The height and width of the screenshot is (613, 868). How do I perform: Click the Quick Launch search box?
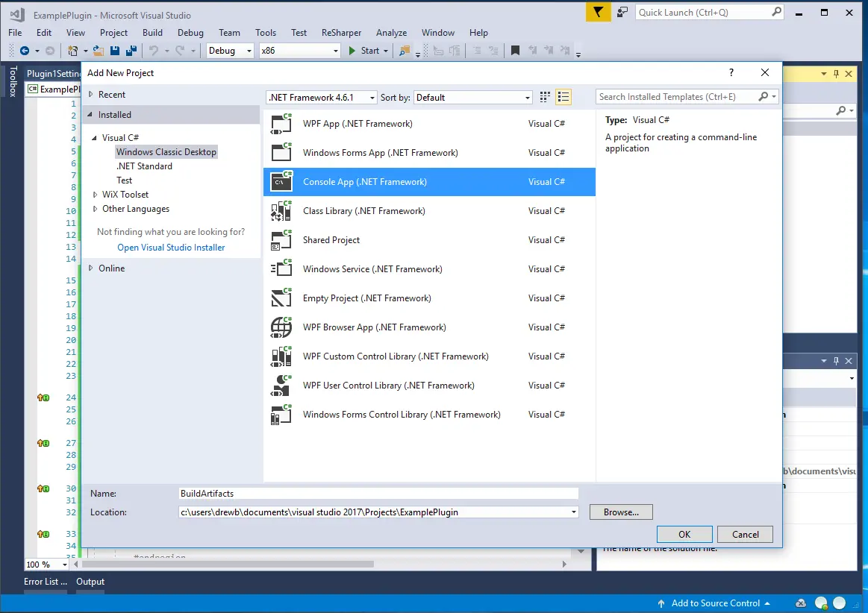(710, 12)
